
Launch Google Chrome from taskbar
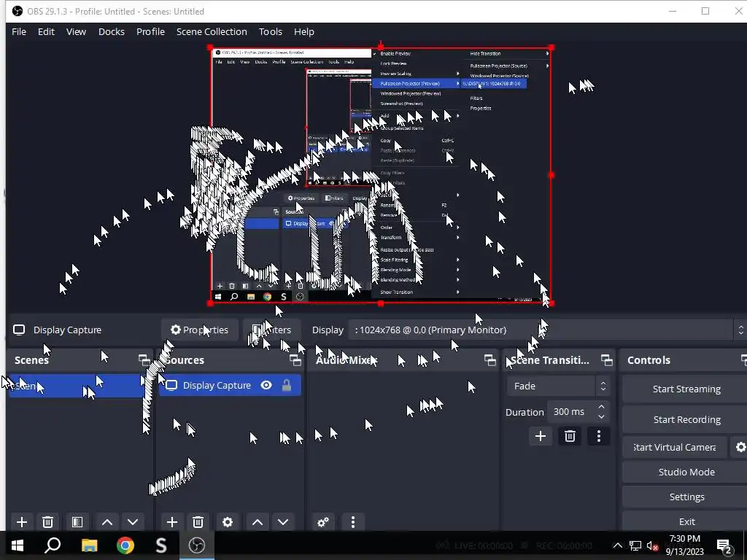pyautogui.click(x=125, y=545)
